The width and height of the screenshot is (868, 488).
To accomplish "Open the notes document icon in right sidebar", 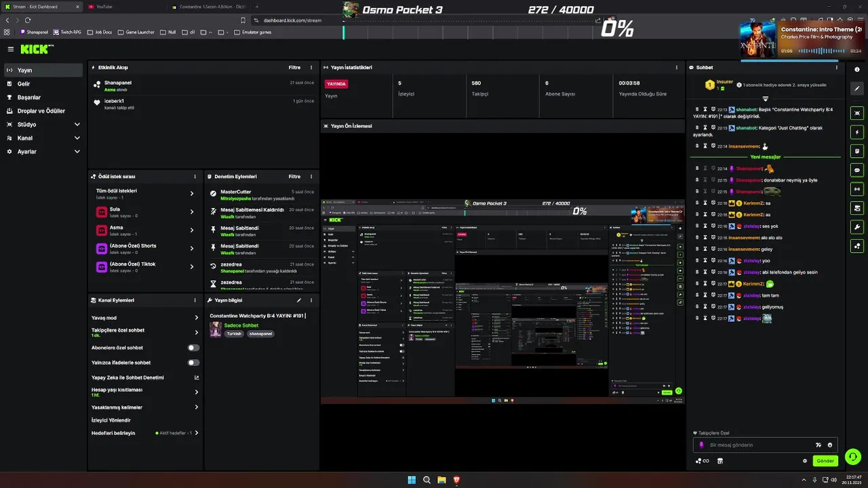I will coord(857,151).
